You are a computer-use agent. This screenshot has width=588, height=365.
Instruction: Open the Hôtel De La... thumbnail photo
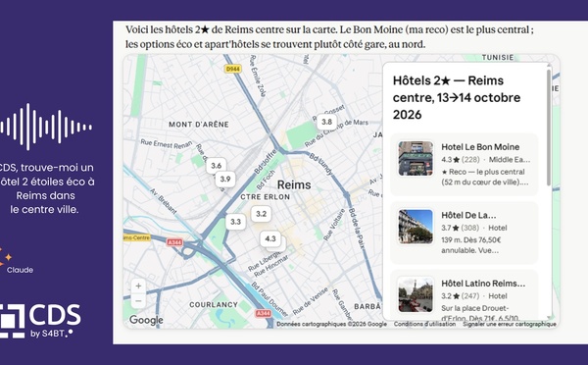416,227
